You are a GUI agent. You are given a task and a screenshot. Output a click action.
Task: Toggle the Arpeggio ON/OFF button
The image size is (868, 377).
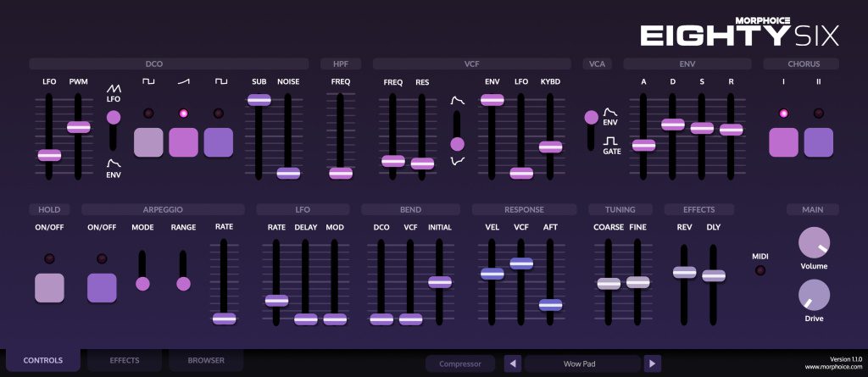click(102, 288)
